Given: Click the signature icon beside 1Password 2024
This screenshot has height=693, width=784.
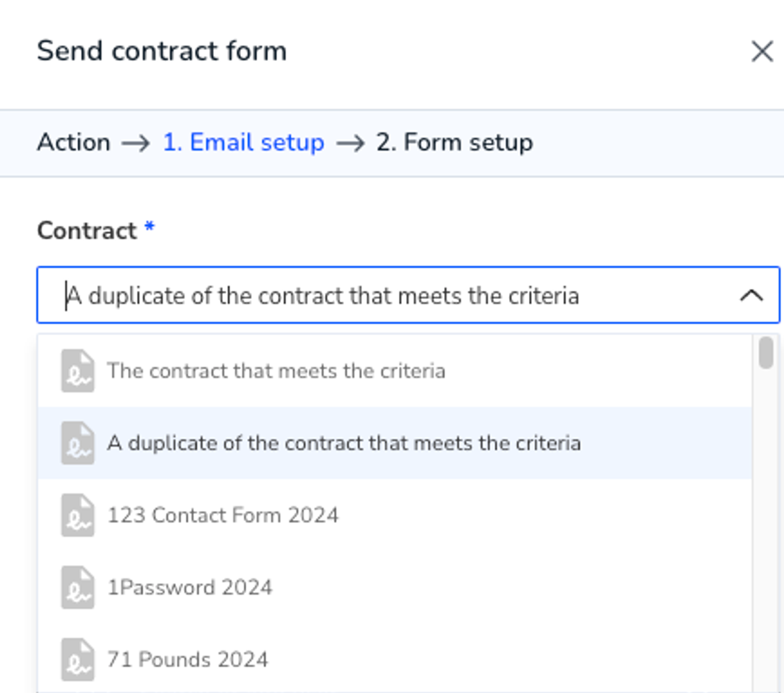Looking at the screenshot, I should pos(78,587).
